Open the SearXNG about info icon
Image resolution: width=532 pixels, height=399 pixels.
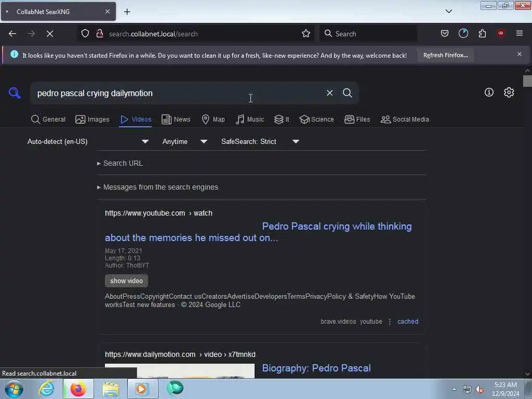click(489, 92)
